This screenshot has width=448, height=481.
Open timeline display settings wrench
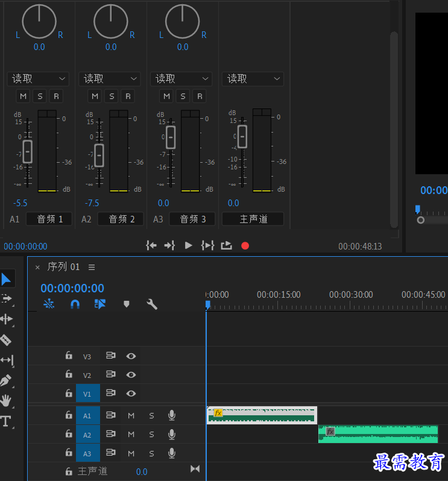tap(152, 304)
